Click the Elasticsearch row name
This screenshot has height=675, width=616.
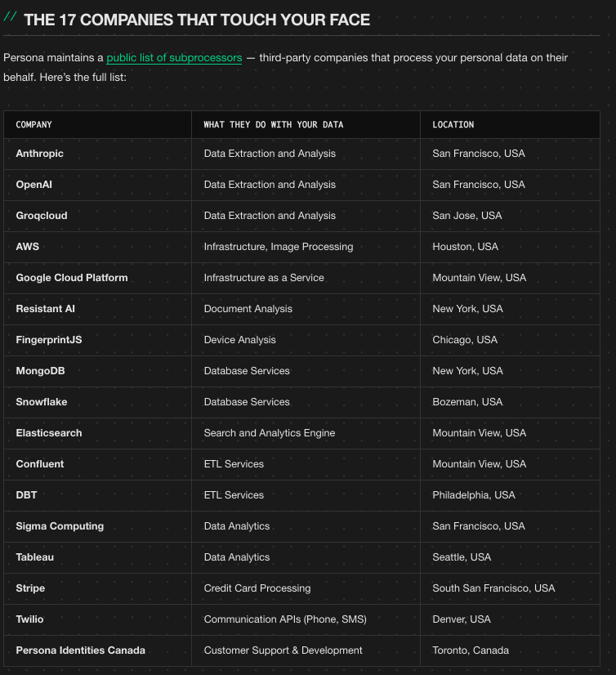49,433
